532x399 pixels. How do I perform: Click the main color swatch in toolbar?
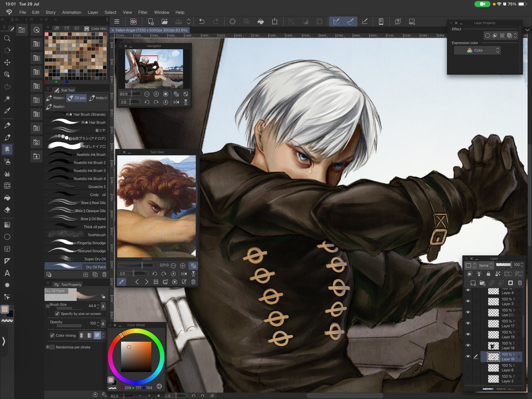tap(4, 309)
